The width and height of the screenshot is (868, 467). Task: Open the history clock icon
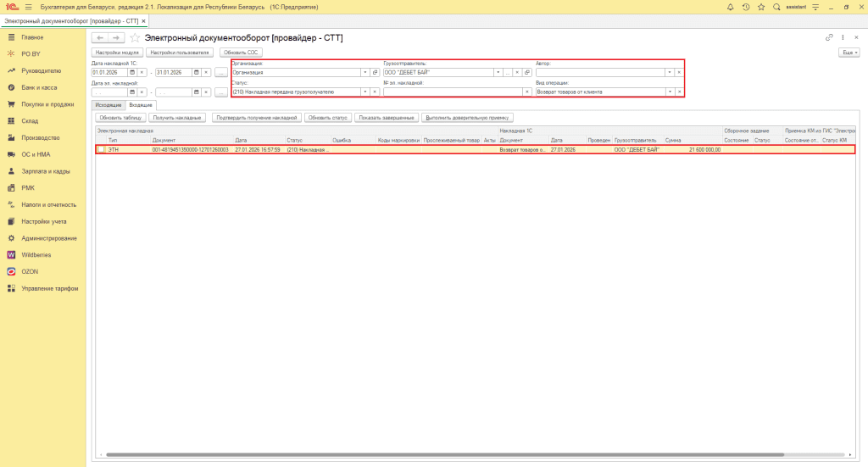click(745, 7)
